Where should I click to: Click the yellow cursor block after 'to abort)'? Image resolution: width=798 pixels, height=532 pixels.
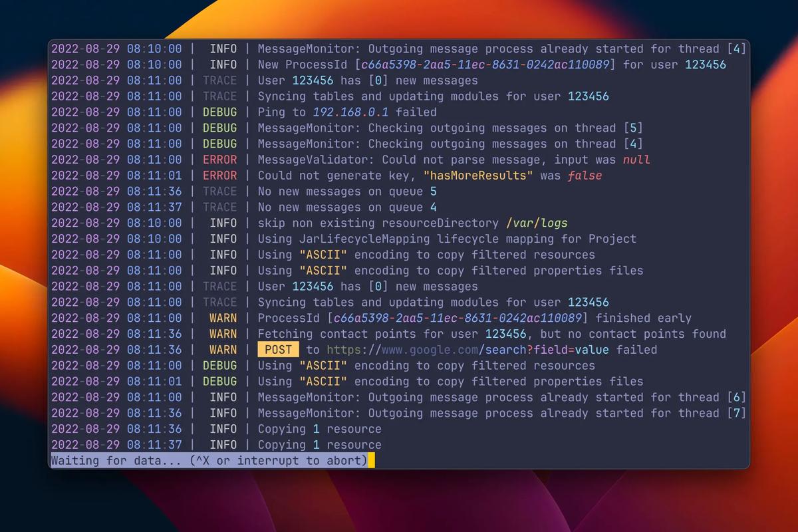pos(372,461)
